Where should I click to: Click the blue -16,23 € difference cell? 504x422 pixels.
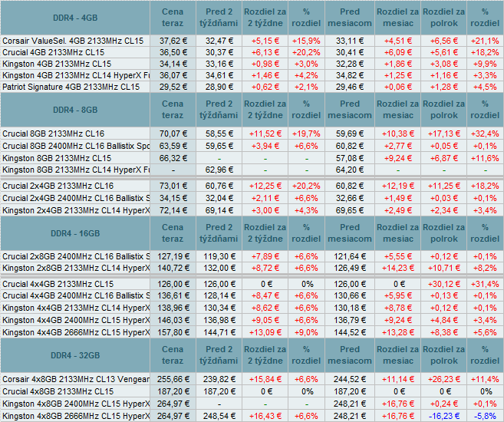(x=444, y=416)
